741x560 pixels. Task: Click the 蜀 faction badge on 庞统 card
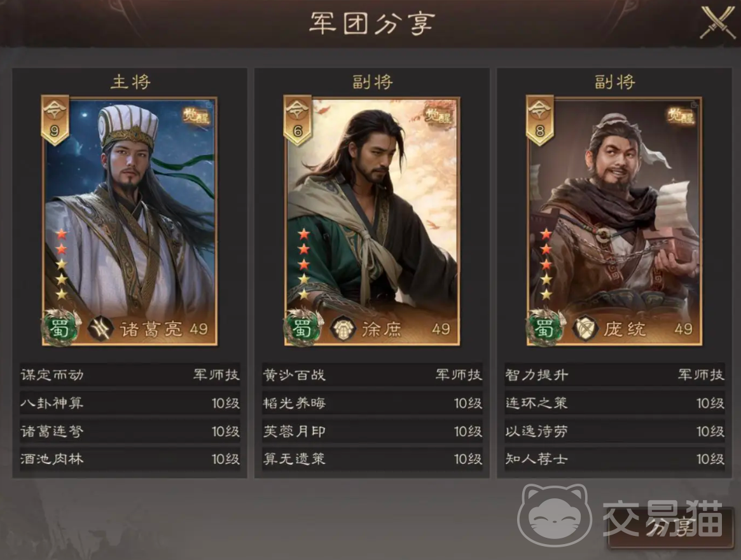544,327
